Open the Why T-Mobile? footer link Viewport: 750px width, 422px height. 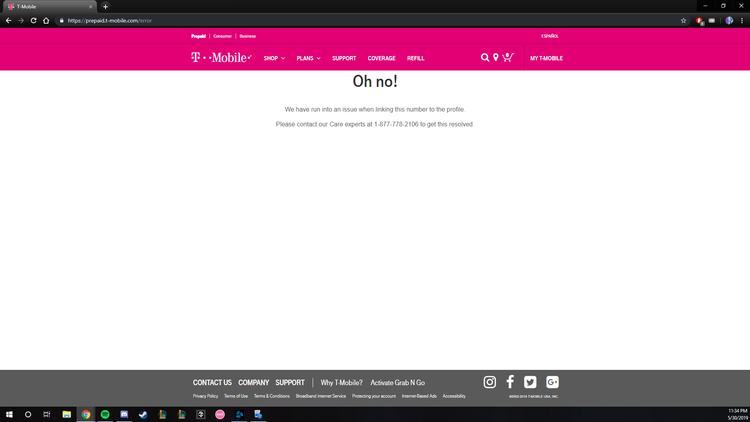[x=342, y=383]
